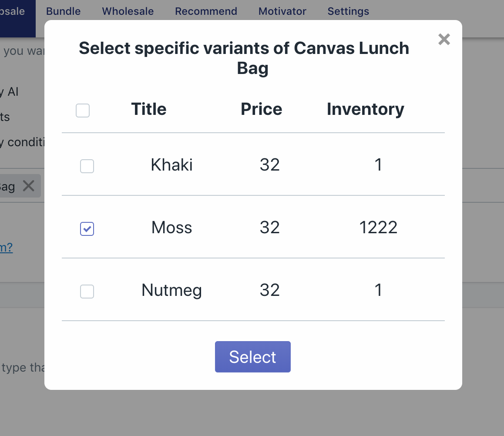
Task: Remove the product tag with X icon
Action: [x=29, y=186]
